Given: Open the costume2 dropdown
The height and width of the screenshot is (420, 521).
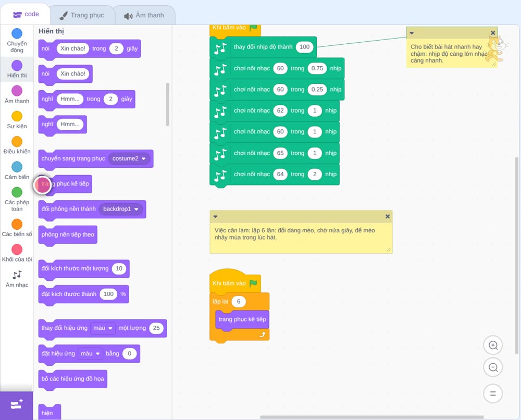Looking at the screenshot, I should 129,158.
